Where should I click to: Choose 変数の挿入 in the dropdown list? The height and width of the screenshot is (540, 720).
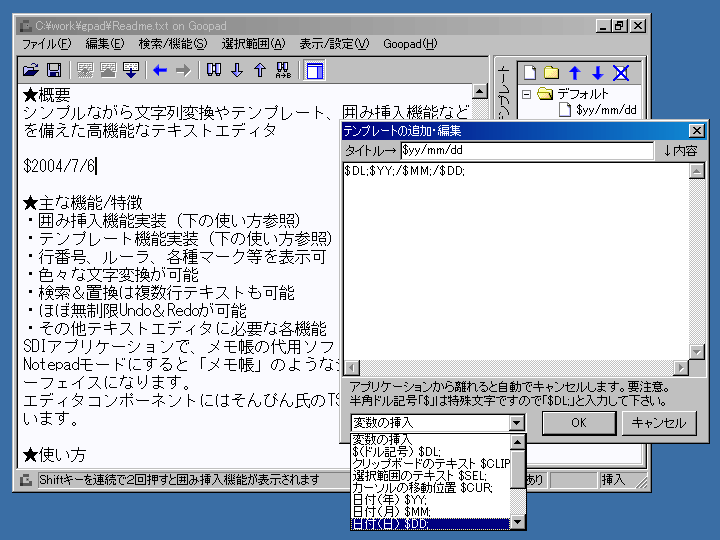point(431,440)
